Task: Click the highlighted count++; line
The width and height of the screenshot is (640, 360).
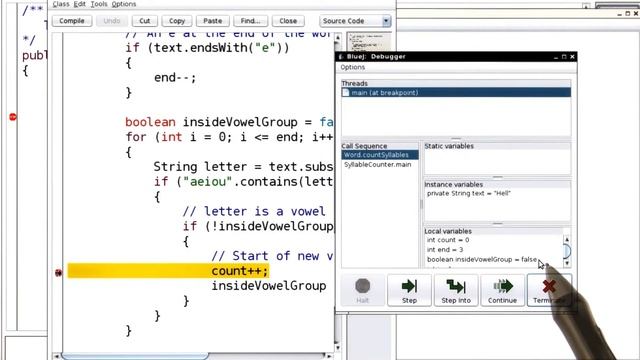Action: tap(168, 271)
